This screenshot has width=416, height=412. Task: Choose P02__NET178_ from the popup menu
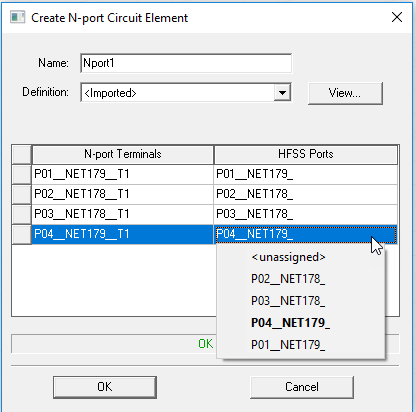301,279
